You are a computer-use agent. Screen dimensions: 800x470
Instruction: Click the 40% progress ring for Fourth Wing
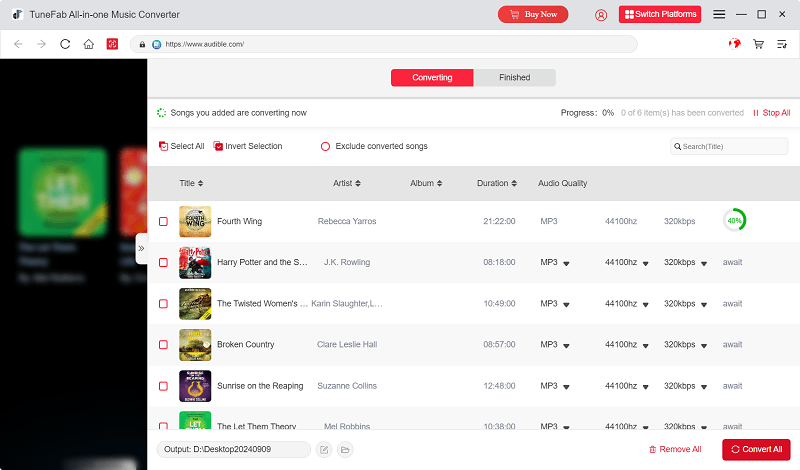tap(734, 220)
